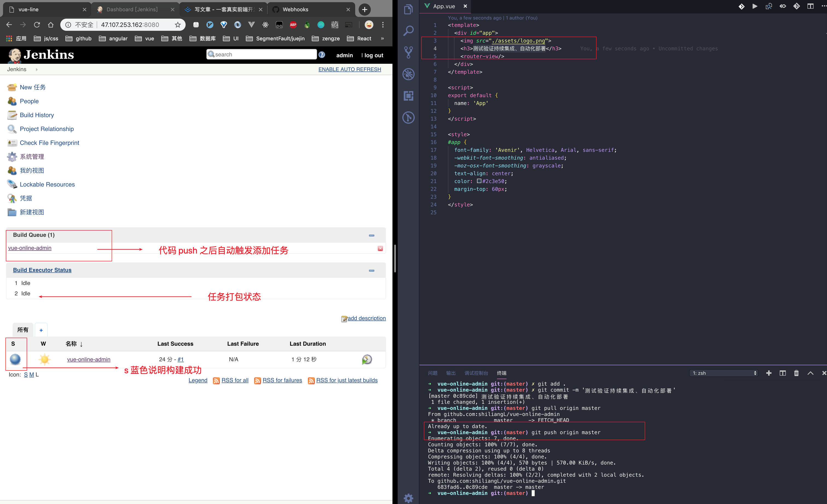Add a new terminal with plus icon
This screenshot has width=827, height=504.
(x=768, y=373)
